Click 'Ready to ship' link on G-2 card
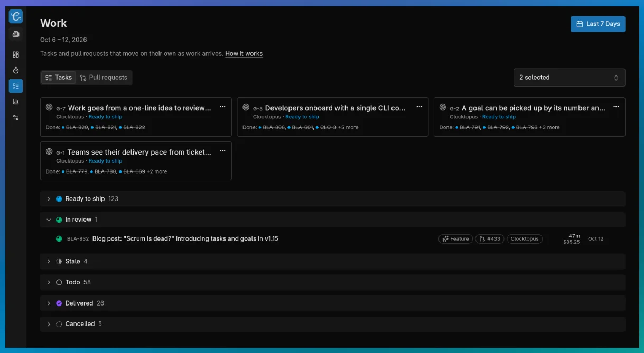 (x=499, y=117)
